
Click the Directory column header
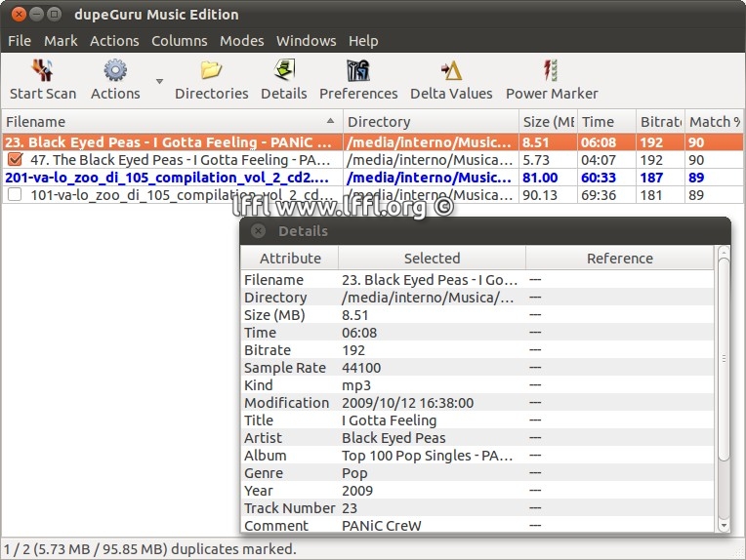[430, 122]
